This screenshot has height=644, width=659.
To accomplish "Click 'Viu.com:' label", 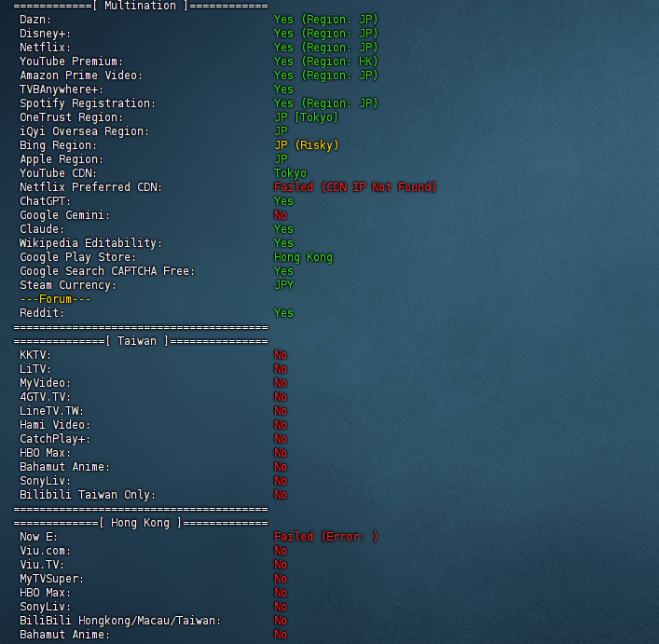I will click(45, 551).
